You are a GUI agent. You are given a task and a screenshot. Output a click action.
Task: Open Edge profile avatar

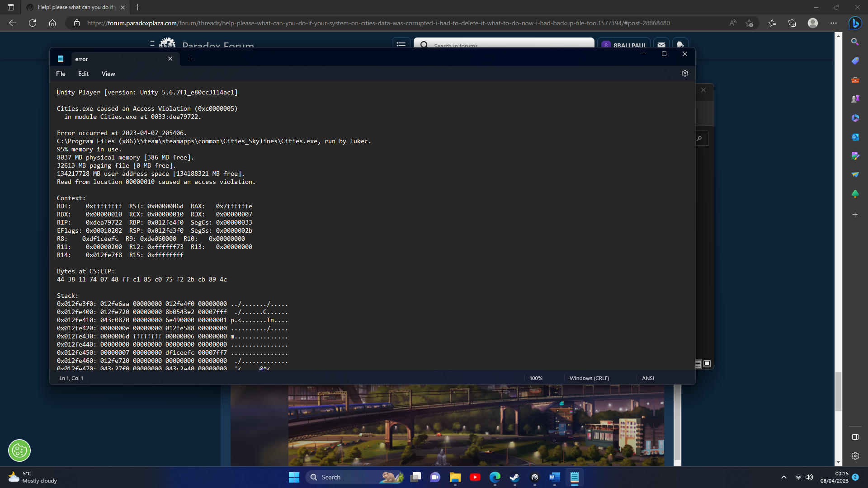click(813, 23)
